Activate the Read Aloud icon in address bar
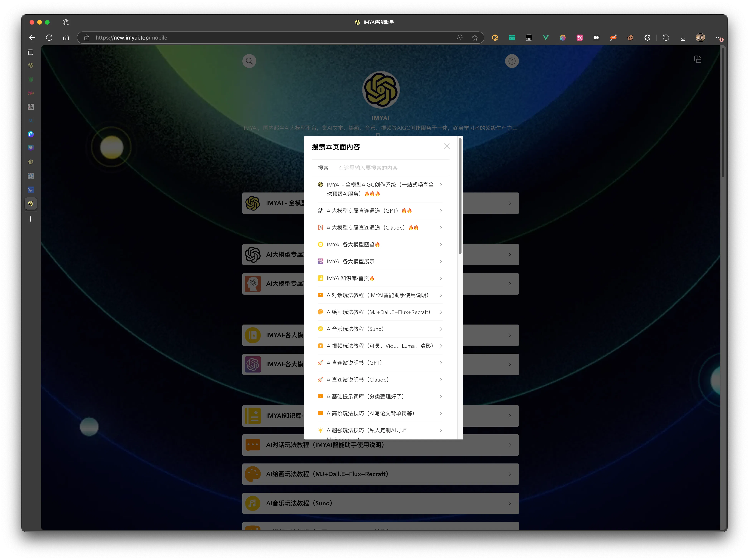This screenshot has height=560, width=749. (459, 38)
